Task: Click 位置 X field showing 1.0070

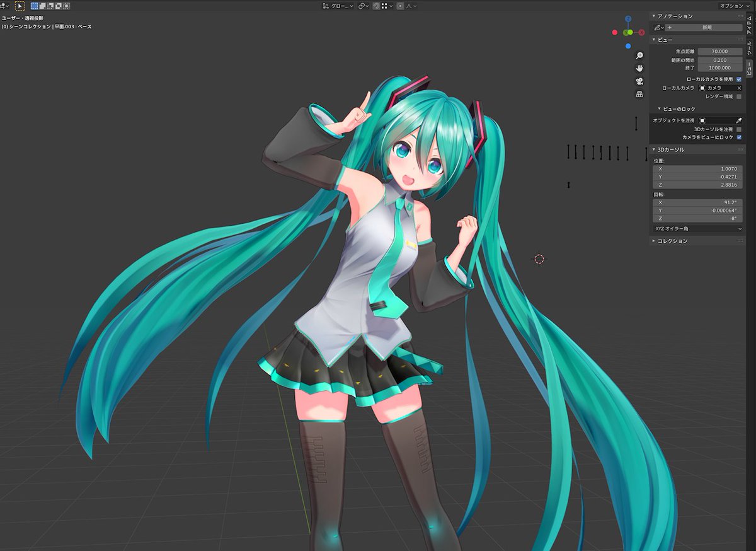Action: click(697, 169)
